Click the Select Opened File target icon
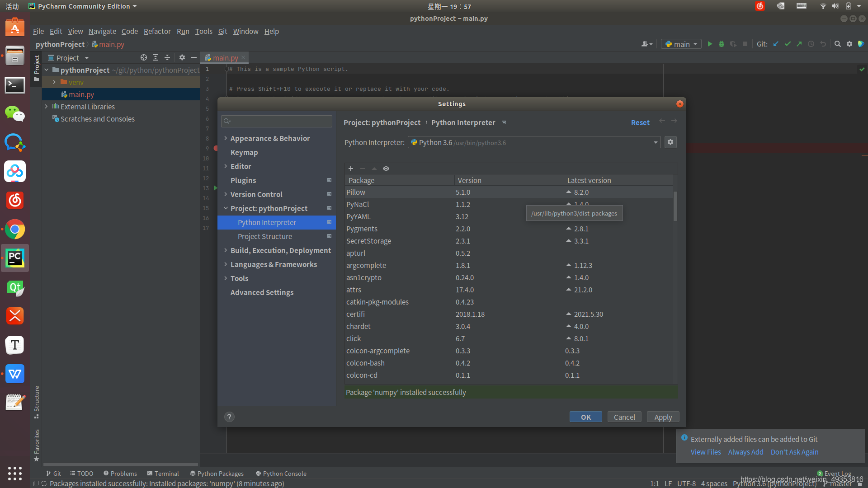Screen dimensions: 868x488 point(144,57)
